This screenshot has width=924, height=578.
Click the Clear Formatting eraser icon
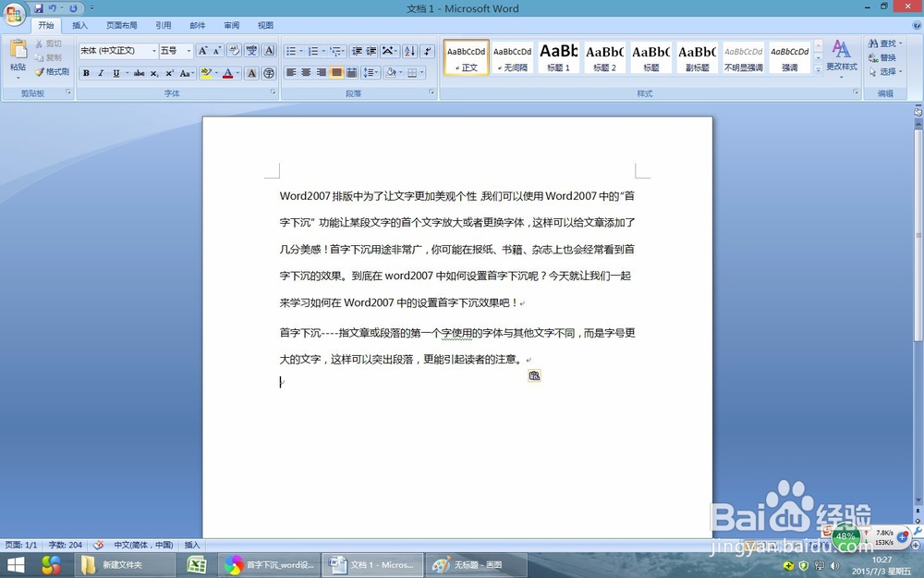click(234, 51)
